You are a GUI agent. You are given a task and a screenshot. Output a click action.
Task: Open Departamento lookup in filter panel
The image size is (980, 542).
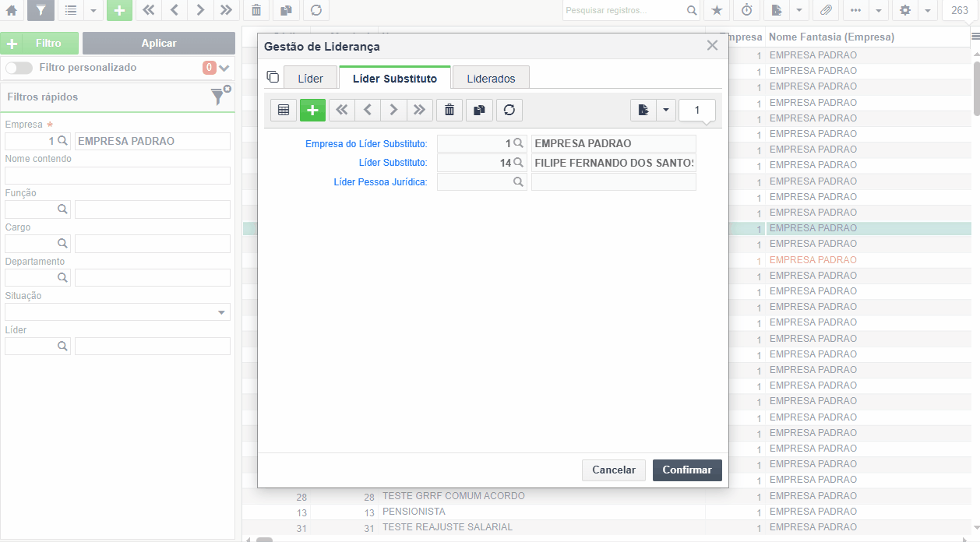pyautogui.click(x=62, y=278)
